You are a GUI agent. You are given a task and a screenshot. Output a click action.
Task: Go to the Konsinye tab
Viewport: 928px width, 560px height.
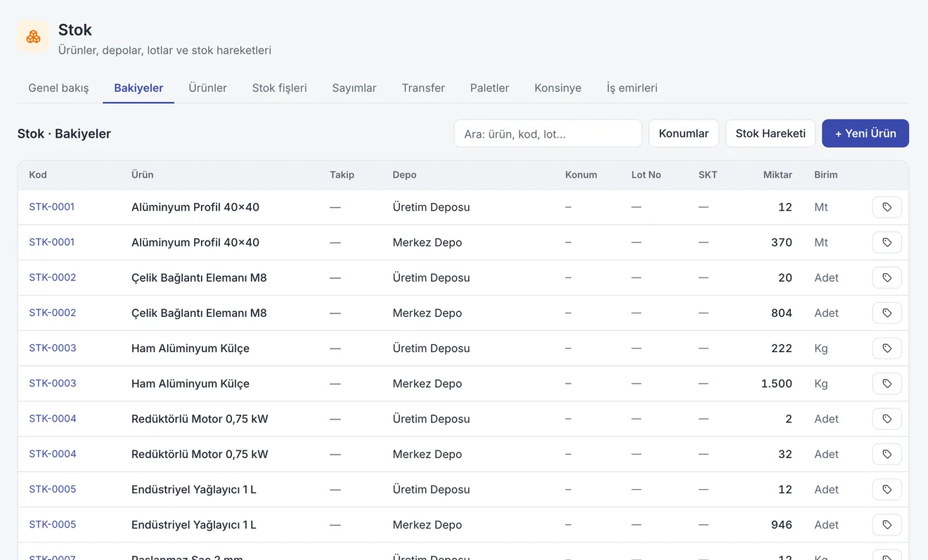pyautogui.click(x=558, y=88)
